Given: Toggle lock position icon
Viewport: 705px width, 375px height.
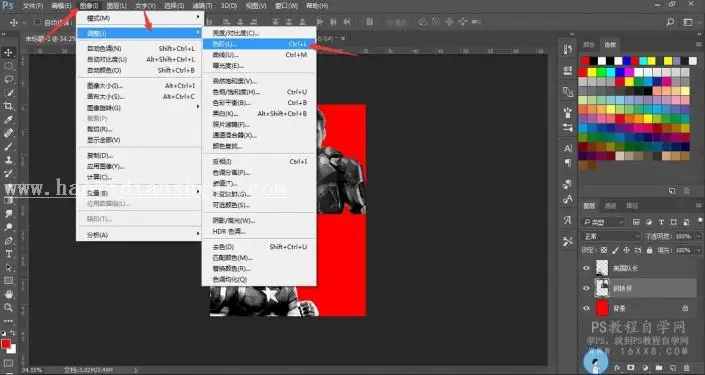Looking at the screenshot, I should (626, 250).
